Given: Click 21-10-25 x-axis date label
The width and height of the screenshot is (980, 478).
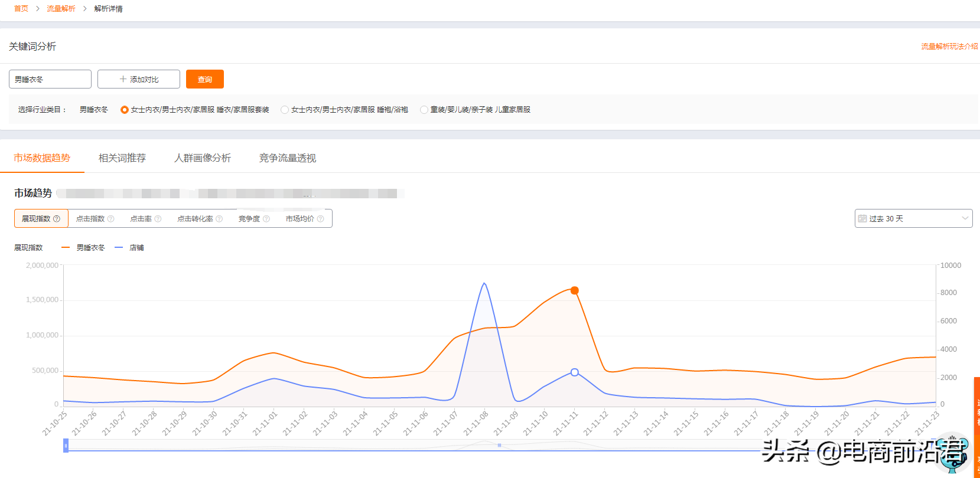Looking at the screenshot, I should 55,423.
